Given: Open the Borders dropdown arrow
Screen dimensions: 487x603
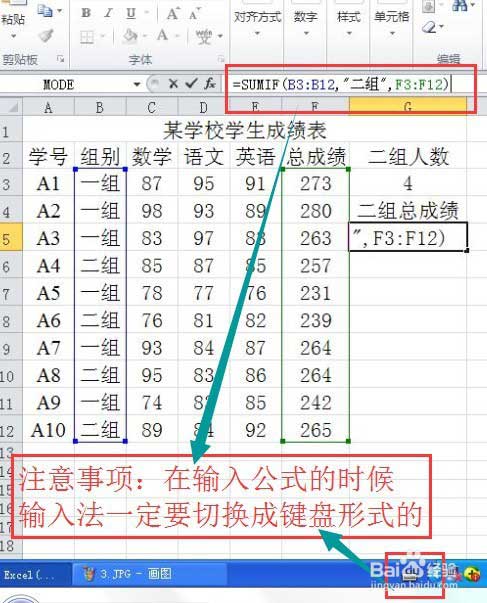Looking at the screenshot, I should pyautogui.click(x=103, y=37).
